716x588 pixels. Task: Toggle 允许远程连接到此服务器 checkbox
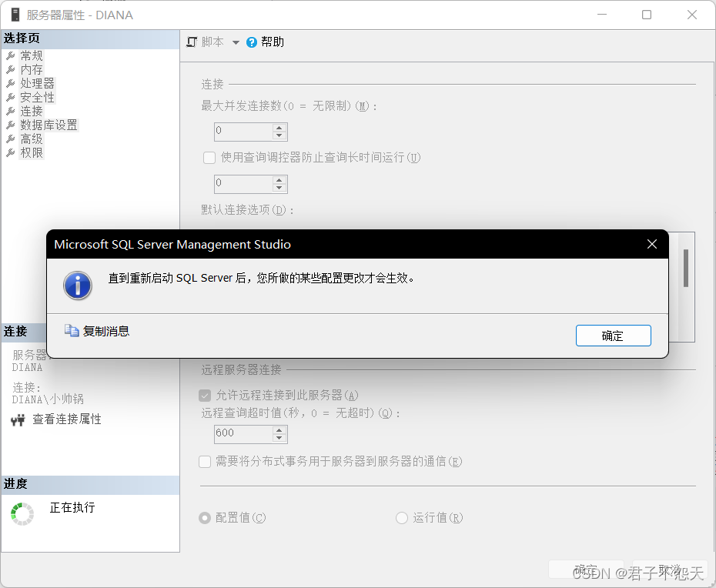click(x=205, y=396)
